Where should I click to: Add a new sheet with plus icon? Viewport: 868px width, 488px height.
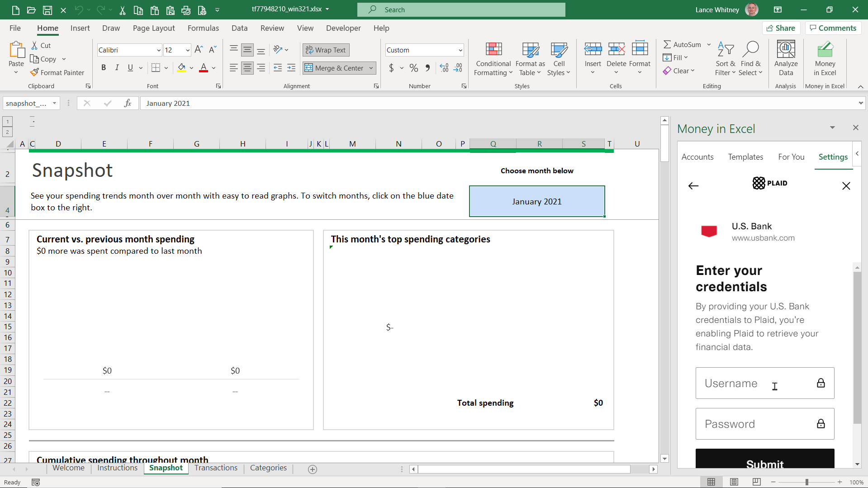tap(313, 469)
